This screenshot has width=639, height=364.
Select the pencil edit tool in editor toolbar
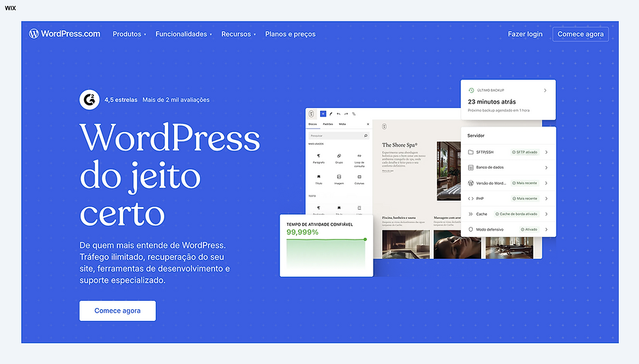point(331,114)
